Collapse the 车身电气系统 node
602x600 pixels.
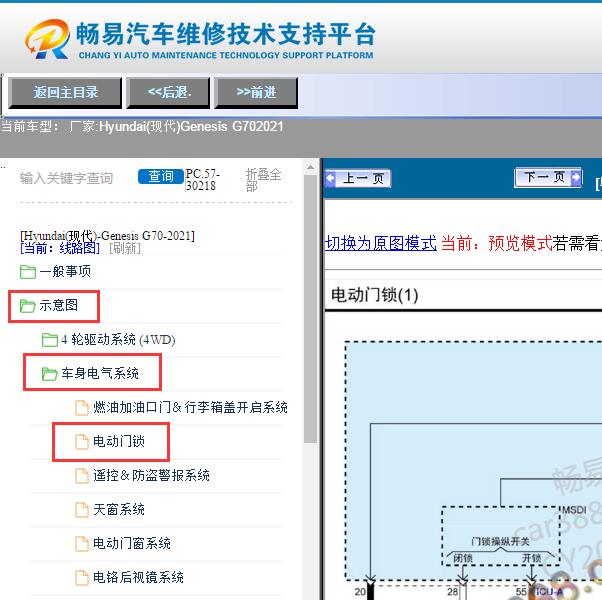point(100,373)
